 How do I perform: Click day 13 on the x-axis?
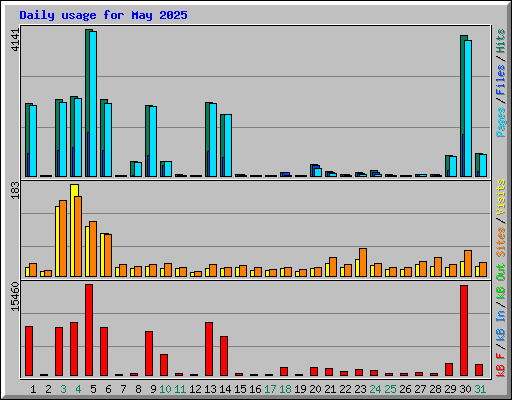pos(210,389)
